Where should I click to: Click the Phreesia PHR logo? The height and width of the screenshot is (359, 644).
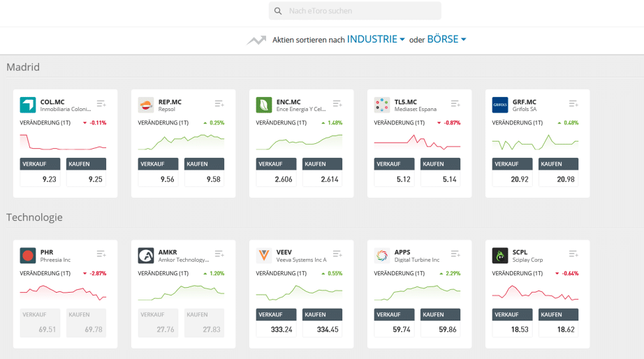[28, 256]
